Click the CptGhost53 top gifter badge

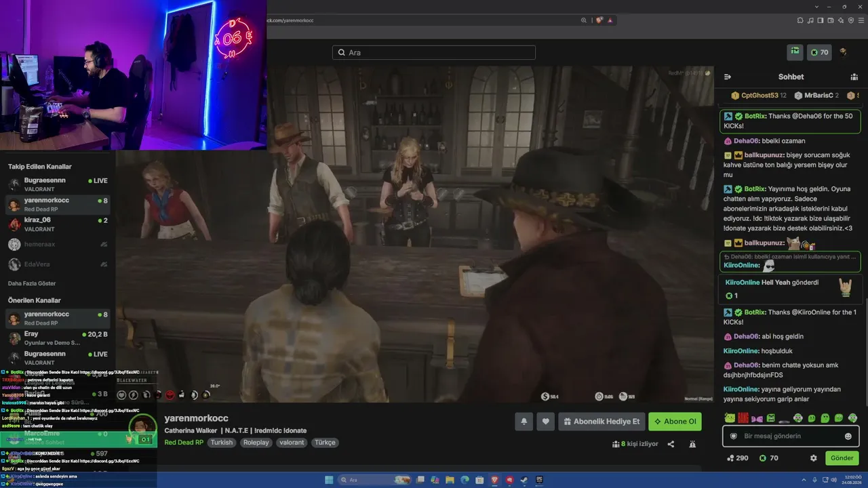[x=759, y=96]
